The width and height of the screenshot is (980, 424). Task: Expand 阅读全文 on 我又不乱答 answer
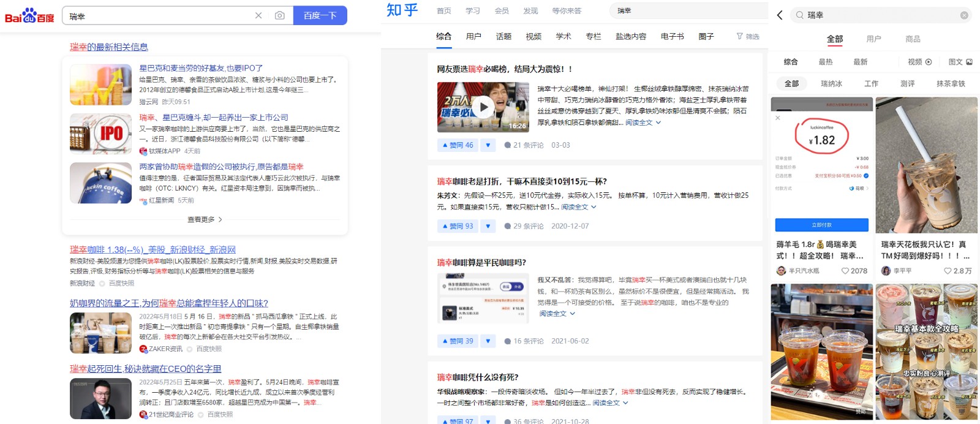[557, 314]
